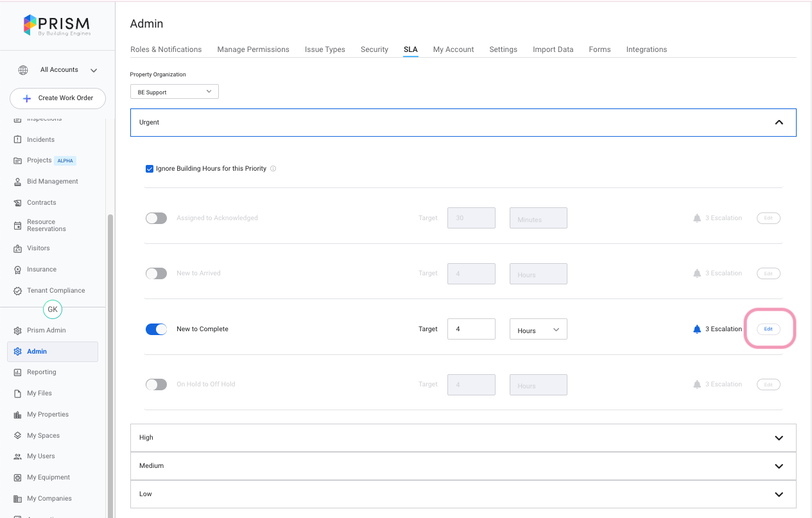Screen dimensions: 812x518
Task: Enable the On Hold to Off Hold toggle
Action: click(156, 384)
